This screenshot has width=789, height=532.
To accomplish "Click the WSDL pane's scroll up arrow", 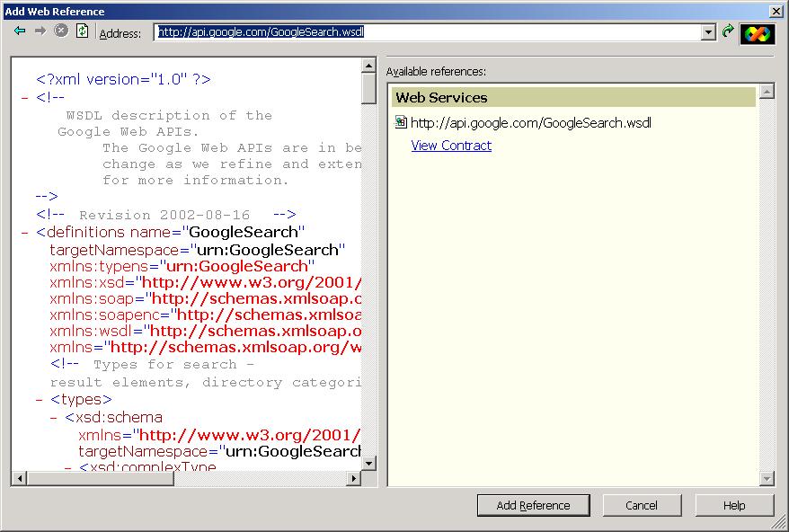I will [x=368, y=66].
